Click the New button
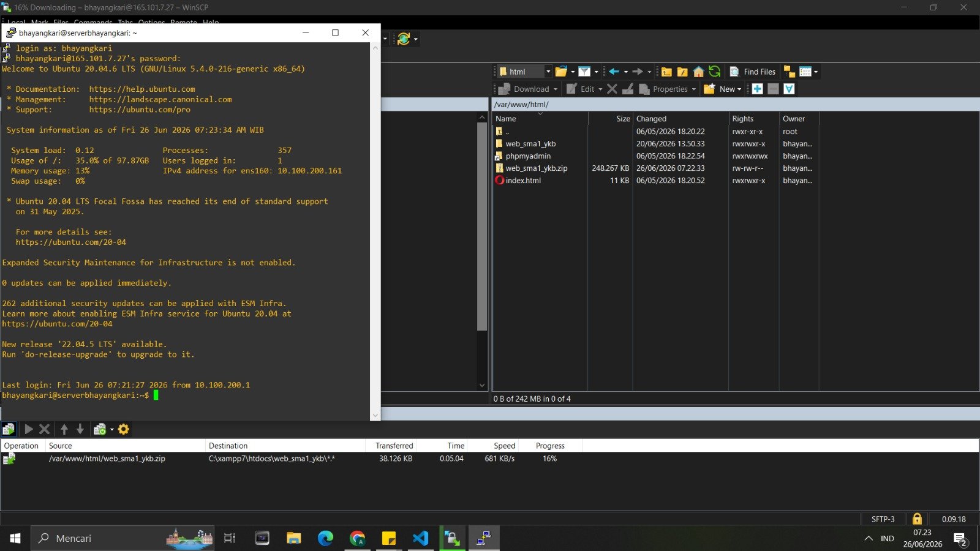 coord(723,89)
